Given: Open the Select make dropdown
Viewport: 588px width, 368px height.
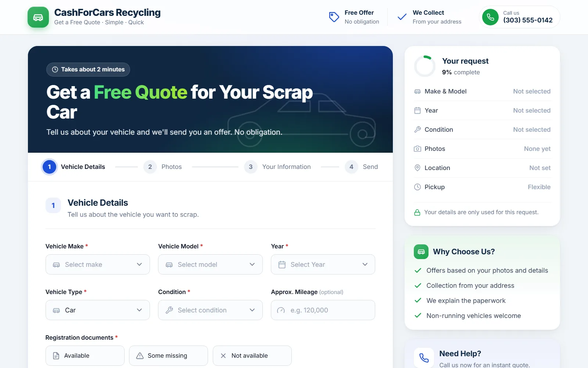Looking at the screenshot, I should (98, 265).
